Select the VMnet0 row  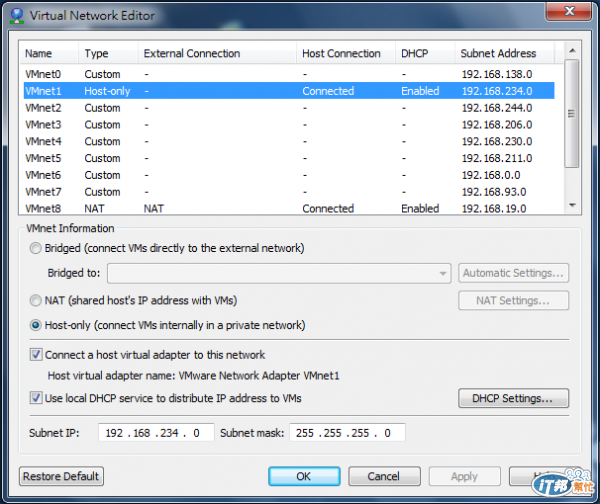[289, 74]
